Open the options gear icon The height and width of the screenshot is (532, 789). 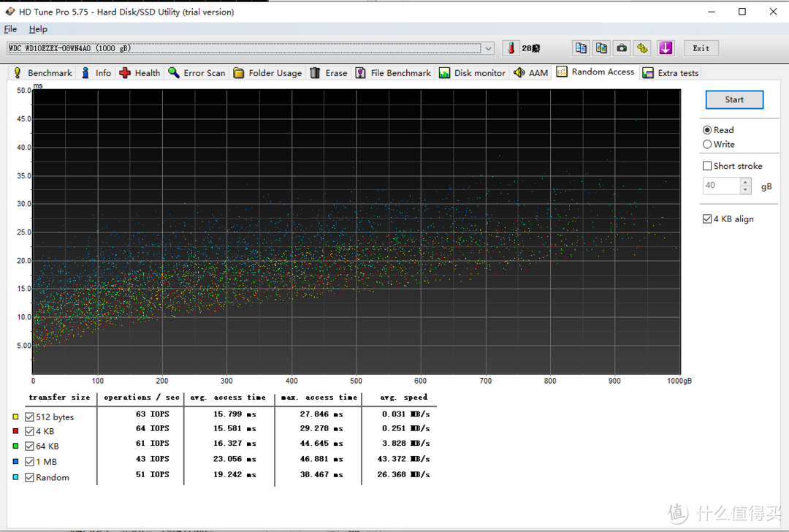tap(643, 48)
